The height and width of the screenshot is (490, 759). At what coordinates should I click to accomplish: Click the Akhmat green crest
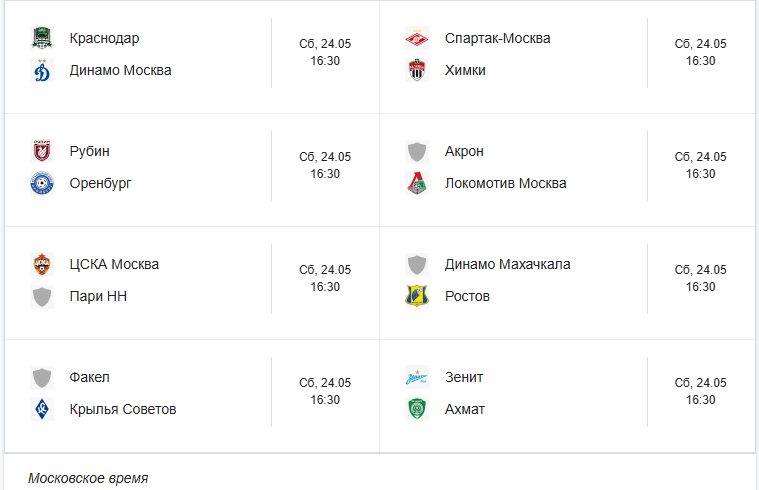[417, 409]
